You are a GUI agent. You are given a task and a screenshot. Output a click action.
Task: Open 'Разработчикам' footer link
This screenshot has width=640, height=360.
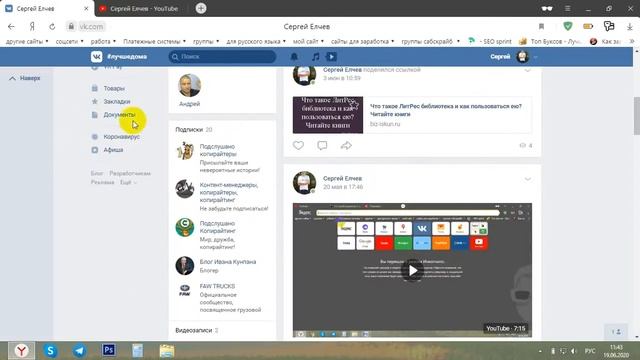130,173
